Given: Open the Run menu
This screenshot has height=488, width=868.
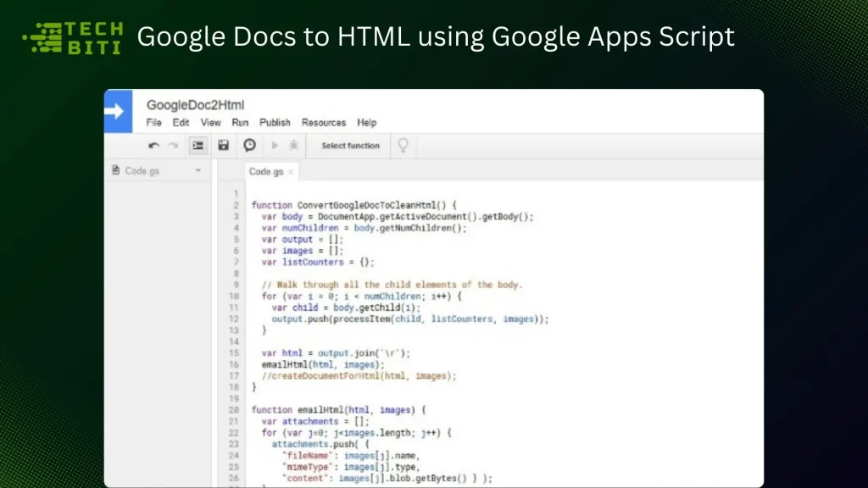Looking at the screenshot, I should [240, 122].
